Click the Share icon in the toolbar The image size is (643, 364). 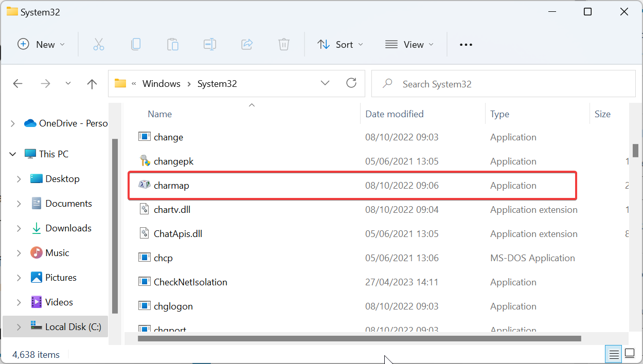pos(247,45)
